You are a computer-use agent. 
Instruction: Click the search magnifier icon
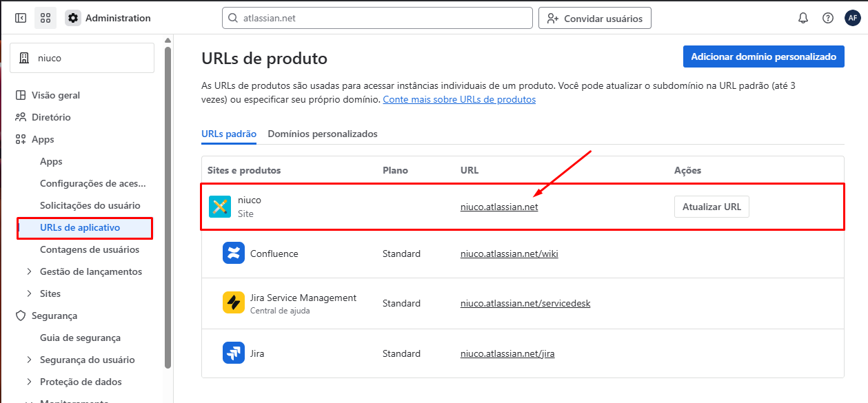233,18
